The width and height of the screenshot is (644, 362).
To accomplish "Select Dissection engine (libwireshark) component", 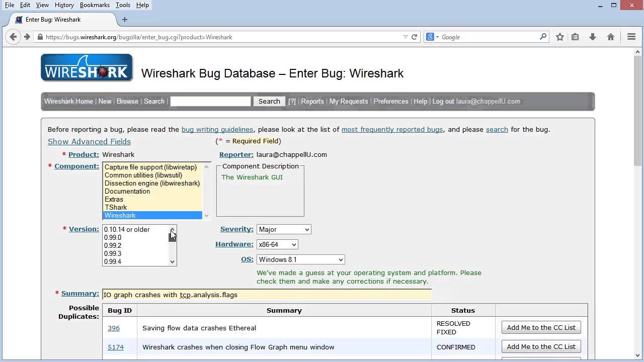I will pos(152,184).
